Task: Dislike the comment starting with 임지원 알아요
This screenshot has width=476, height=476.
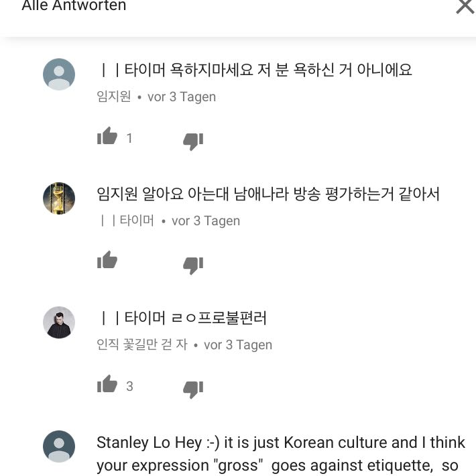Action: click(193, 264)
